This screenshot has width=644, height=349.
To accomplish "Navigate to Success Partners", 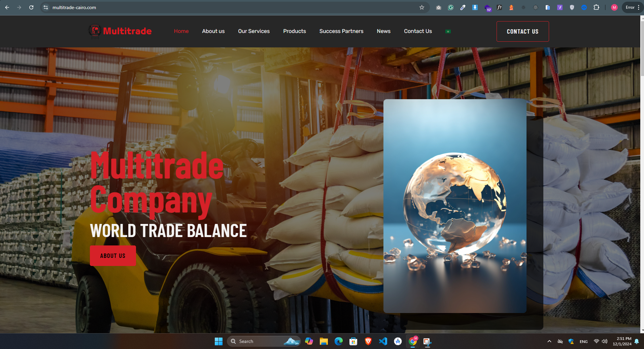I will click(x=341, y=31).
